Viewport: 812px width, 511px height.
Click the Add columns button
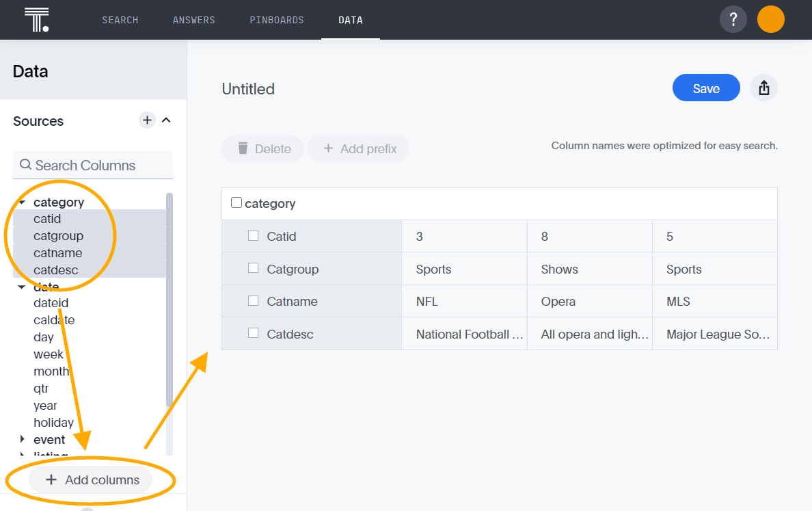coord(91,480)
